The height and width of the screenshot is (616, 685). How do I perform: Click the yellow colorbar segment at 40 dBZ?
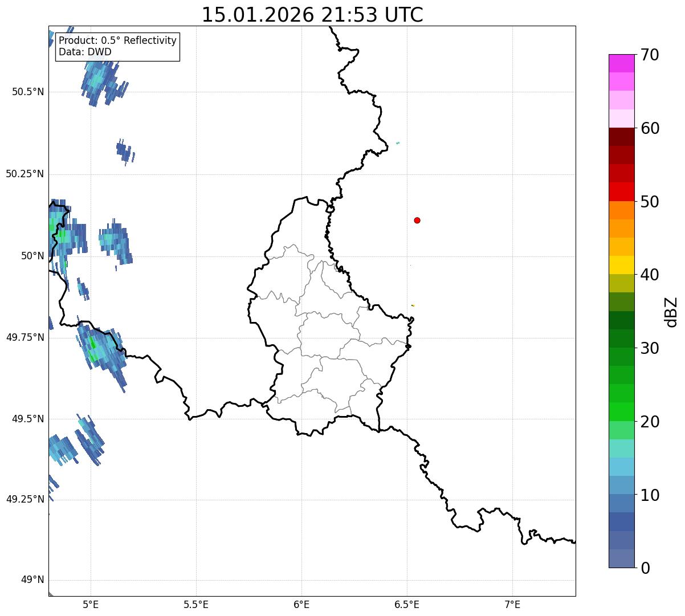[x=622, y=265]
